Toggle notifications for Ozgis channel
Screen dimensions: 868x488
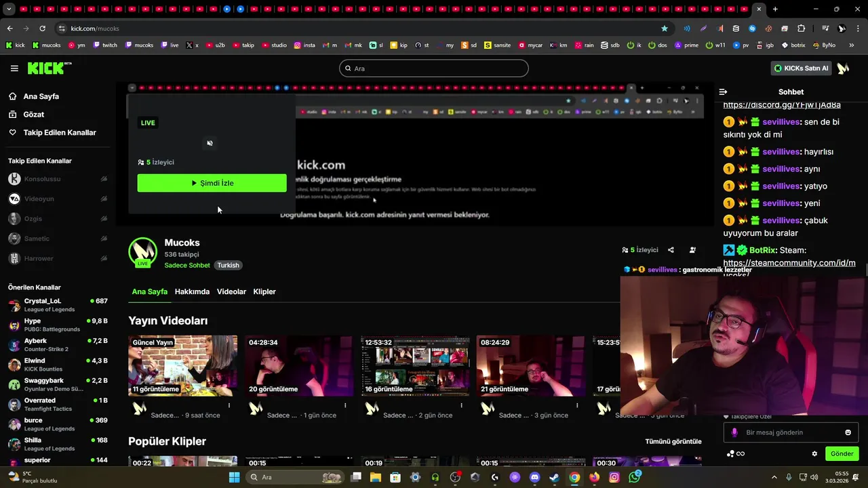pos(104,219)
